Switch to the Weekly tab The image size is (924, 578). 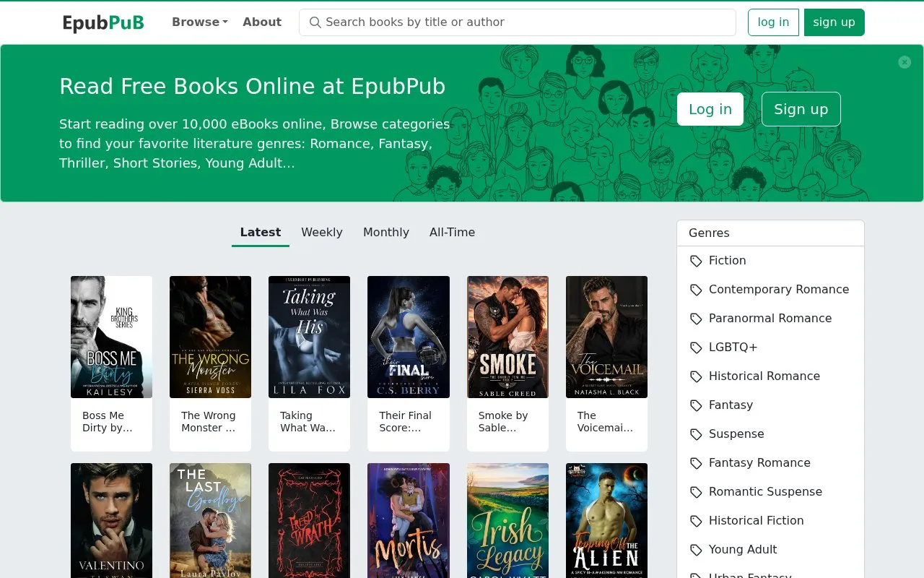coord(322,232)
